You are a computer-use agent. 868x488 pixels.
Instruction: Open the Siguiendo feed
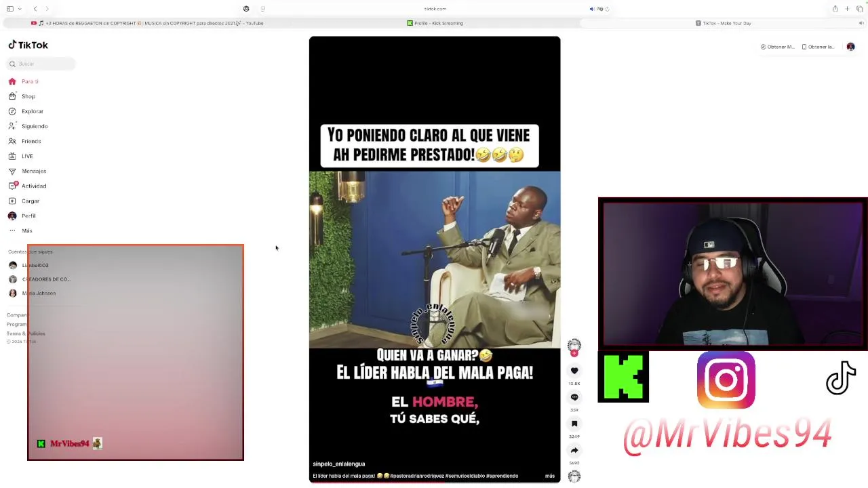click(x=28, y=126)
